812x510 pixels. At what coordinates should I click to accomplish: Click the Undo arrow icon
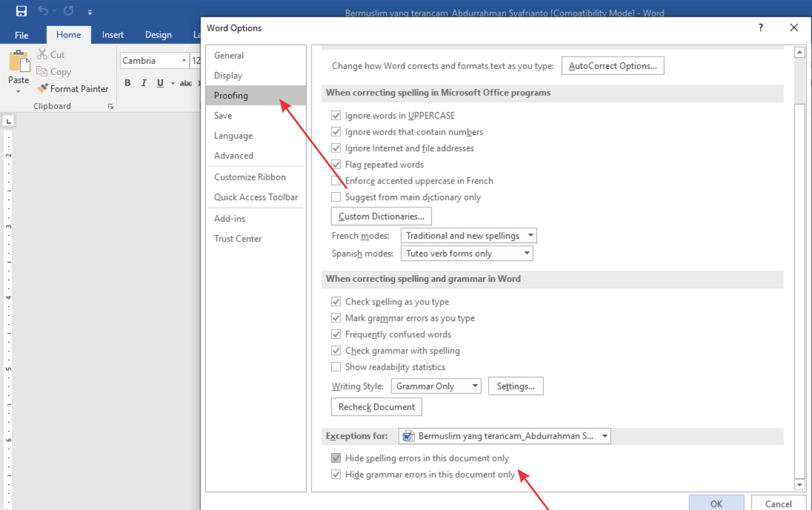click(43, 11)
